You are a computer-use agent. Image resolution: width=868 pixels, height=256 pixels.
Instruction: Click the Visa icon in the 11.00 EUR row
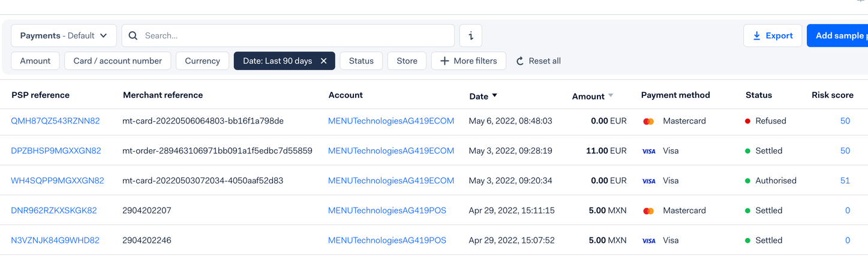click(648, 151)
